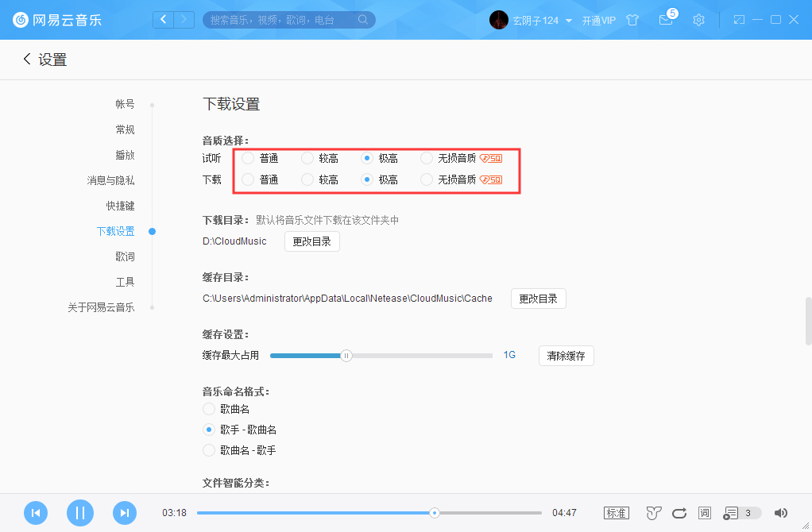Screen dimensions: 812x532
Task: Select 歌曲名 naming format
Action: [x=207, y=408]
